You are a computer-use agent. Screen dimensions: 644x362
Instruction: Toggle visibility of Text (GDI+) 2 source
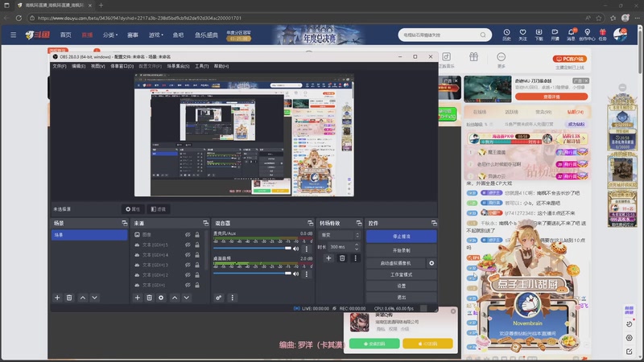(x=188, y=275)
